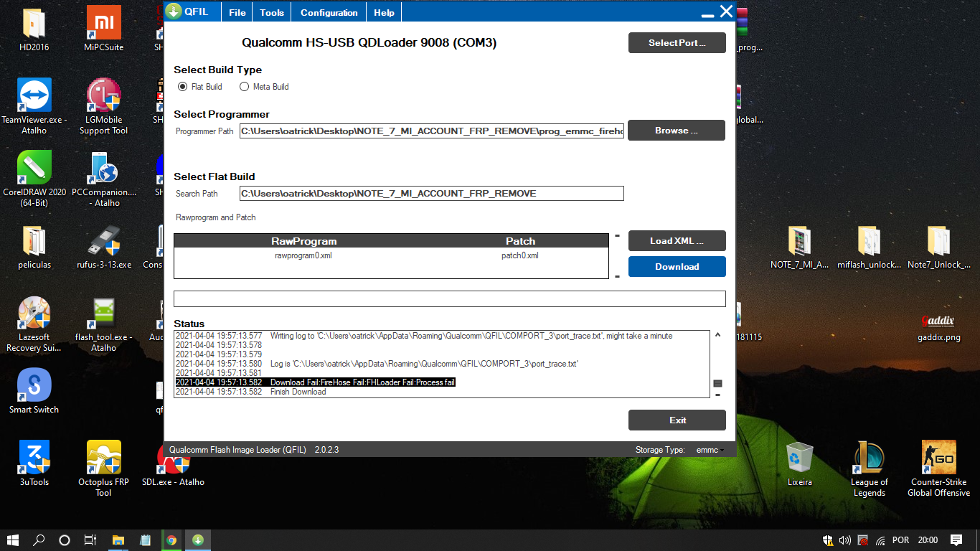The height and width of the screenshot is (551, 980).
Task: Click the Exit button
Action: (x=677, y=420)
